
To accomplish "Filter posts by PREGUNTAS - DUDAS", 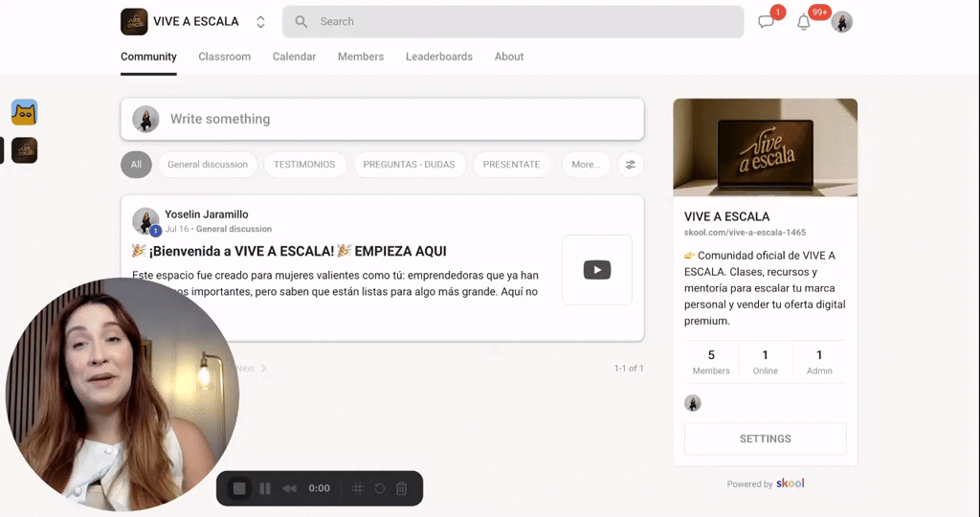I will tap(409, 165).
